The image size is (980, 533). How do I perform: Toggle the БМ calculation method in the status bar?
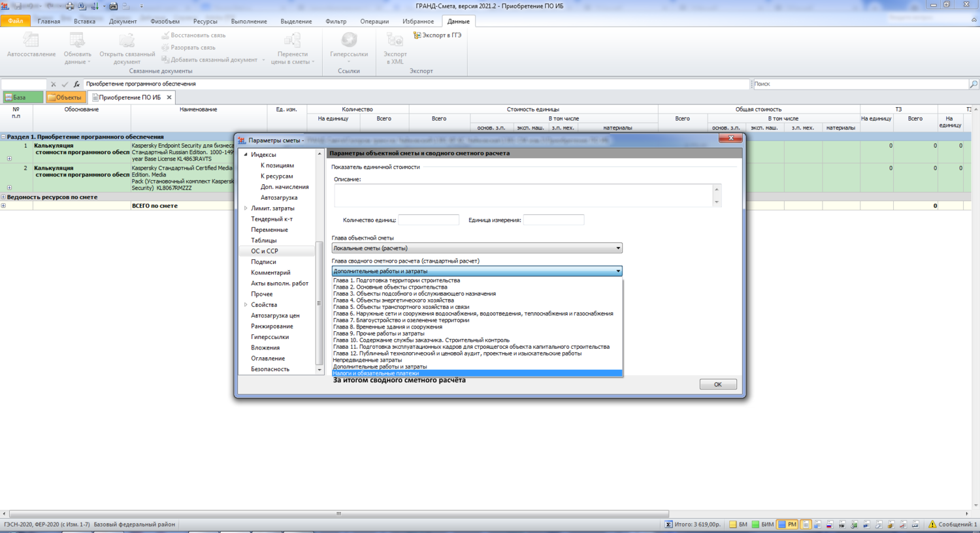[x=738, y=525]
